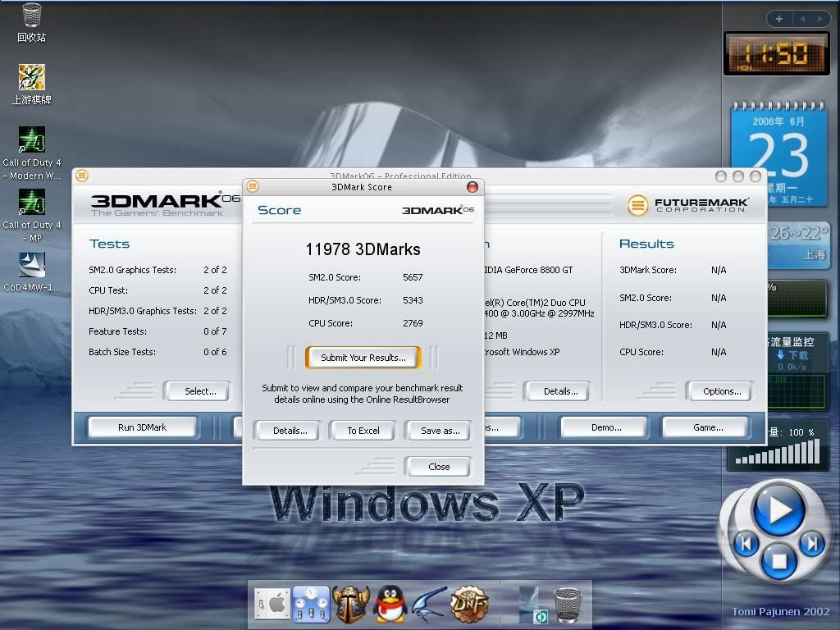
Task: Open the Apple switch icon in the dock
Action: pyautogui.click(x=272, y=605)
